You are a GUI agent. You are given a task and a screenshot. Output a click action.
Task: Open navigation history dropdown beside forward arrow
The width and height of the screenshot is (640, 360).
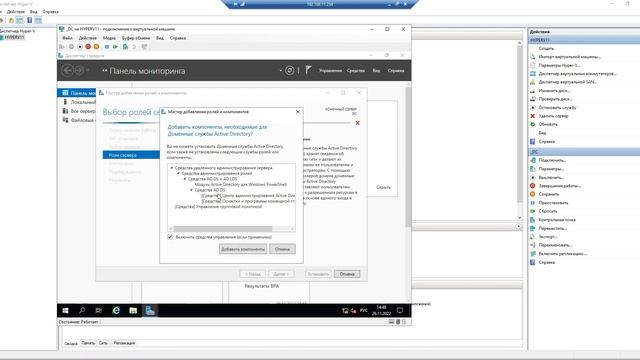(x=87, y=71)
